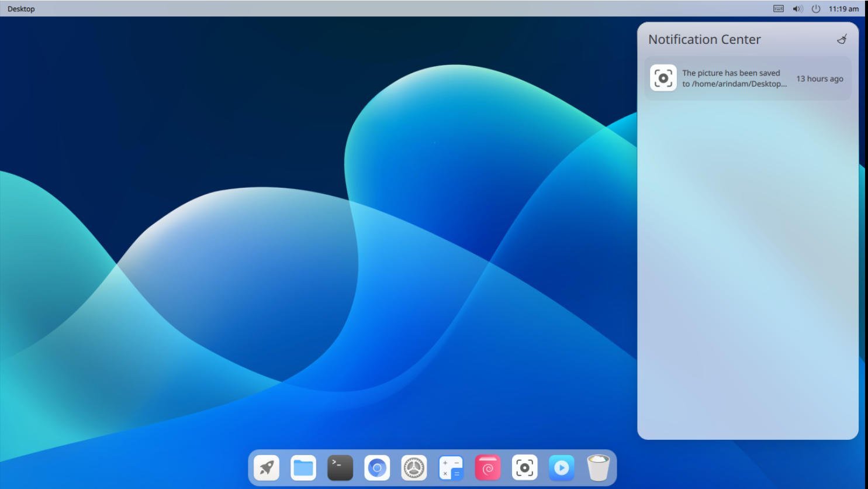The height and width of the screenshot is (489, 868).
Task: Click the screenshot icon inside the notification
Action: click(x=663, y=77)
